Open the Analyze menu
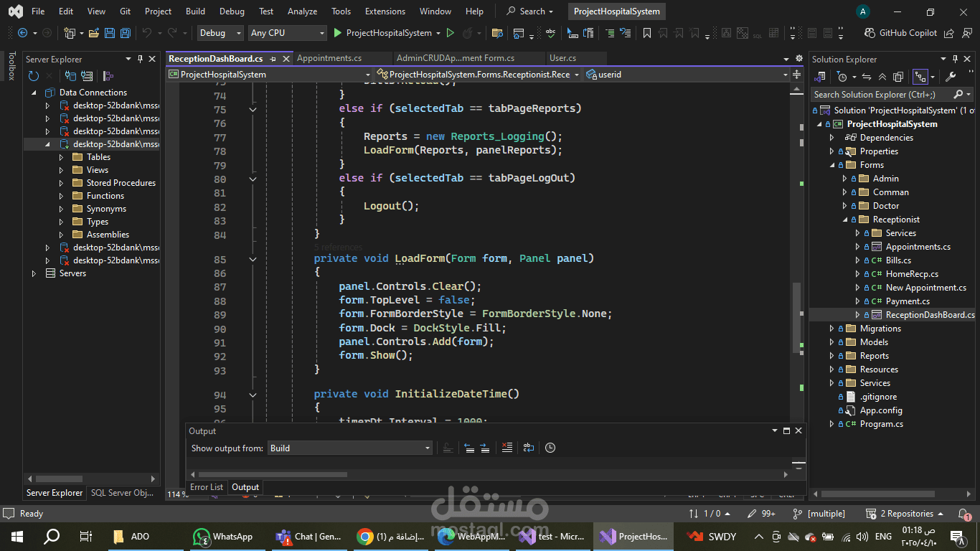The height and width of the screenshot is (551, 980). [x=302, y=11]
